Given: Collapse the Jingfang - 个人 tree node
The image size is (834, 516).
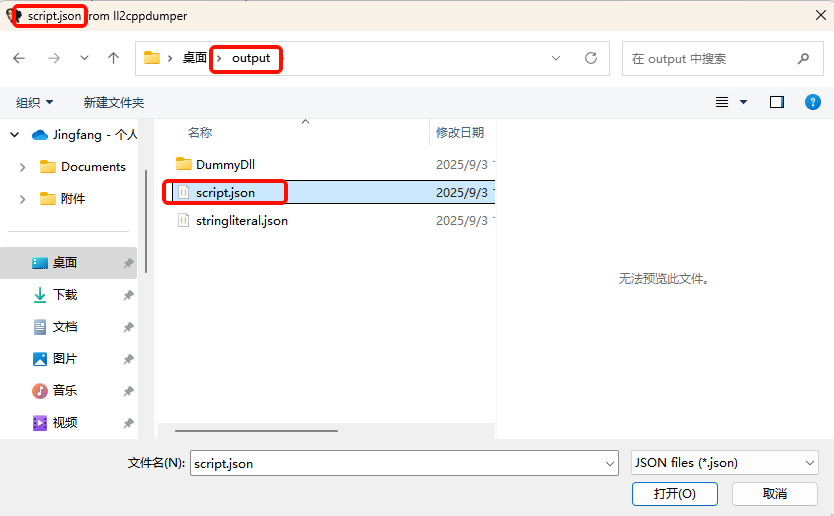Looking at the screenshot, I should pos(15,135).
